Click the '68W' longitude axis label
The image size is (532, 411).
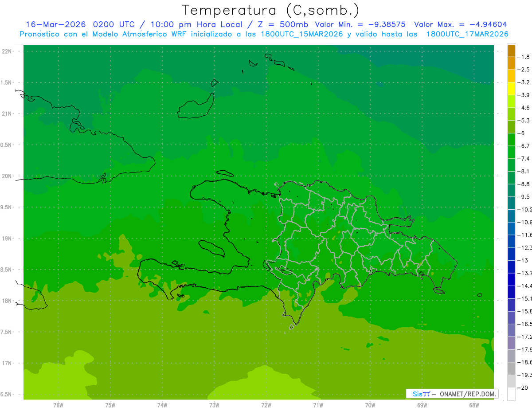[473, 405]
